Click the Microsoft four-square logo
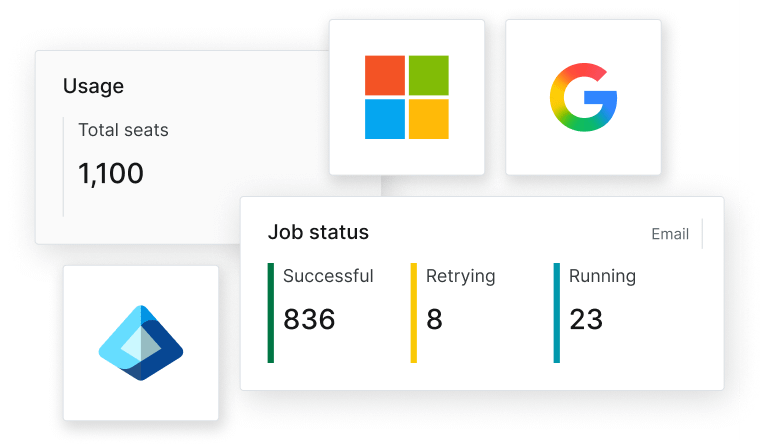This screenshot has height=446, width=768. [407, 97]
